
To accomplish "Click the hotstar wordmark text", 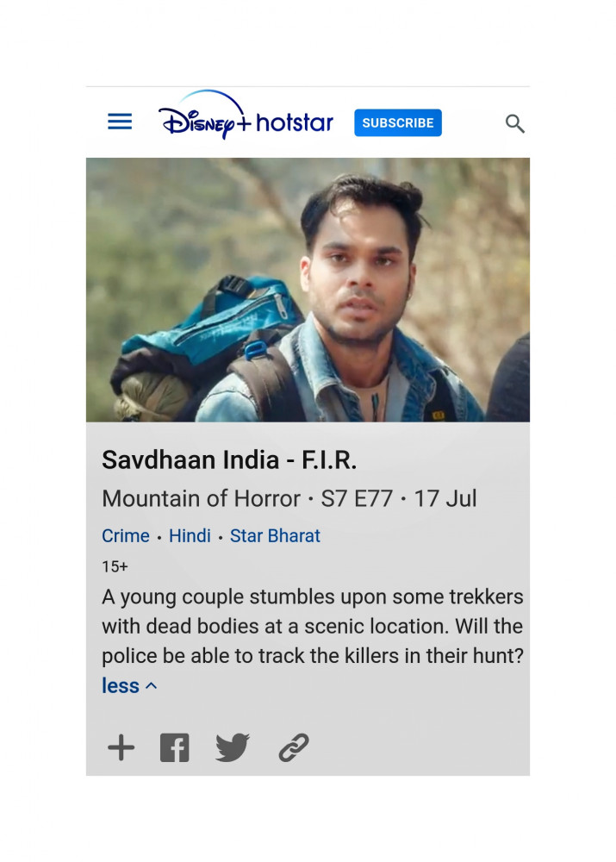I will pos(295,122).
